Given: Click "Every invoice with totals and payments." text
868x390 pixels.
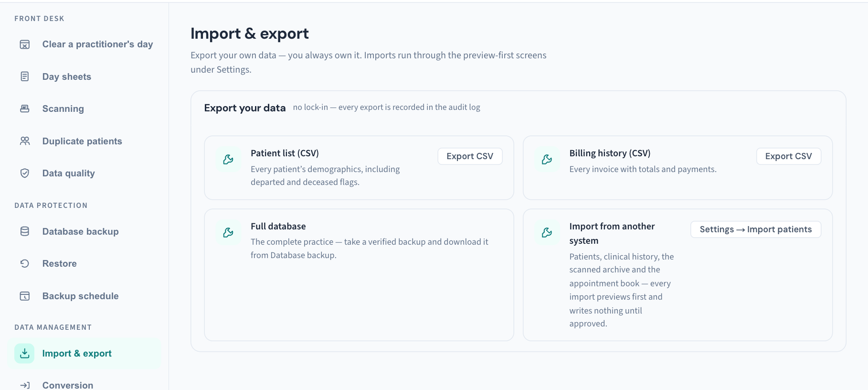Looking at the screenshot, I should click(x=643, y=169).
